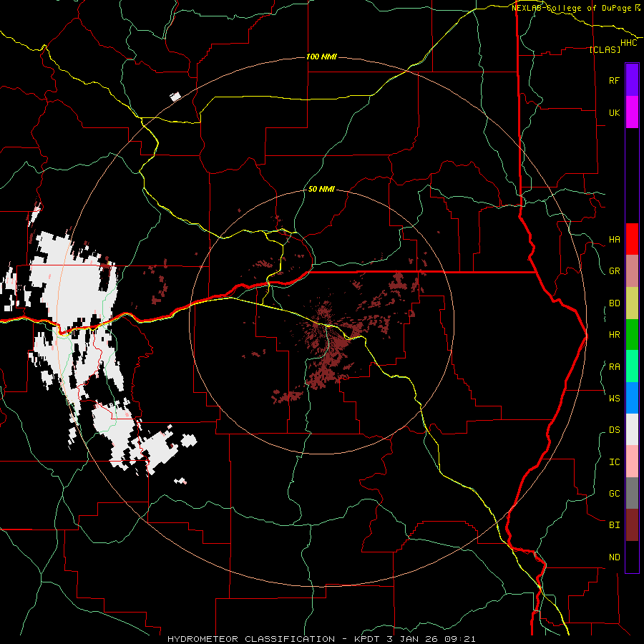Click the HHC product code text
Image resolution: width=644 pixels, height=644 pixels.
tap(629, 43)
